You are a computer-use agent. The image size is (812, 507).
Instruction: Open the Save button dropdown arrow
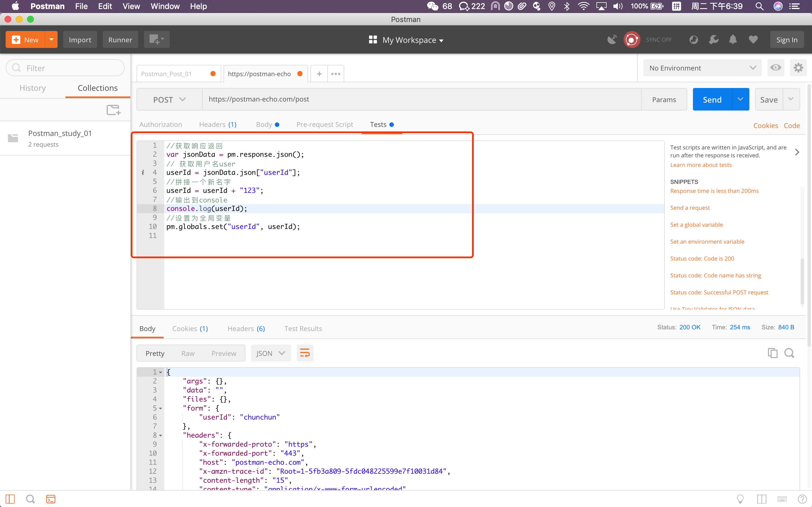[791, 99]
